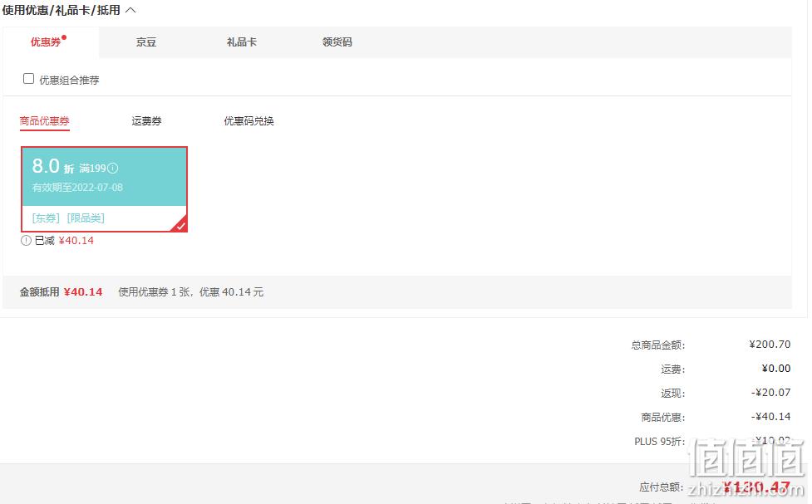Switch to the 京豆 tab
Viewport: 812px width, 504px height.
(146, 42)
